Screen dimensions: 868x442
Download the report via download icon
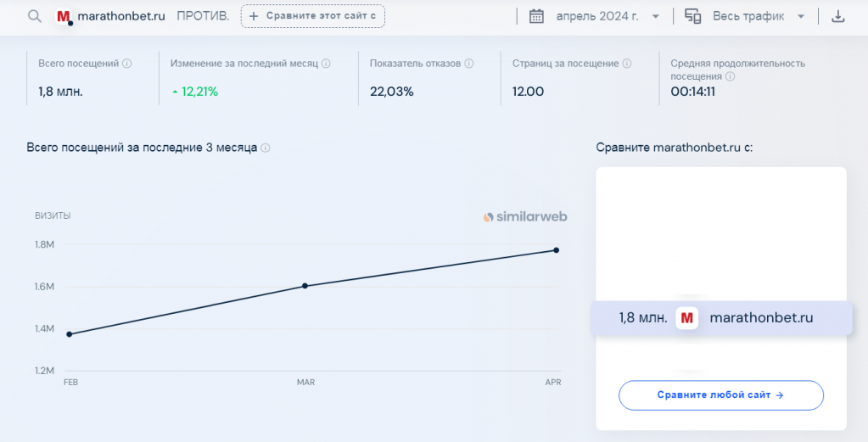coord(838,16)
